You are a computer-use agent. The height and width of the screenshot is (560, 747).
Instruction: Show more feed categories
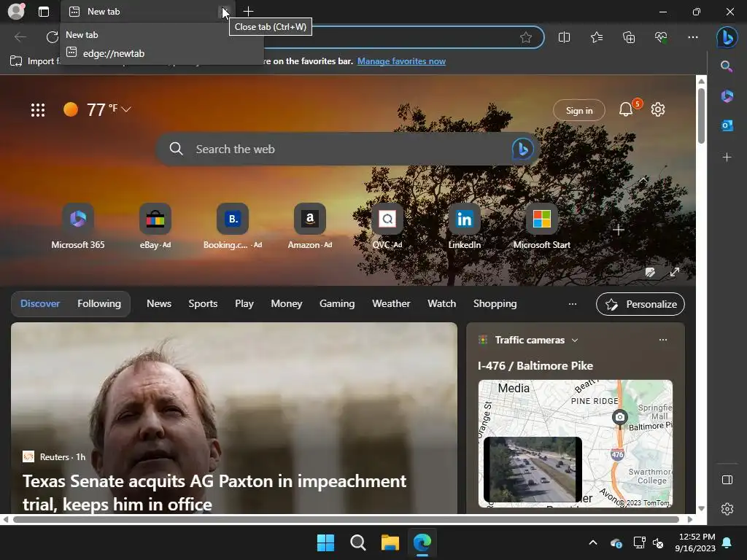click(573, 304)
